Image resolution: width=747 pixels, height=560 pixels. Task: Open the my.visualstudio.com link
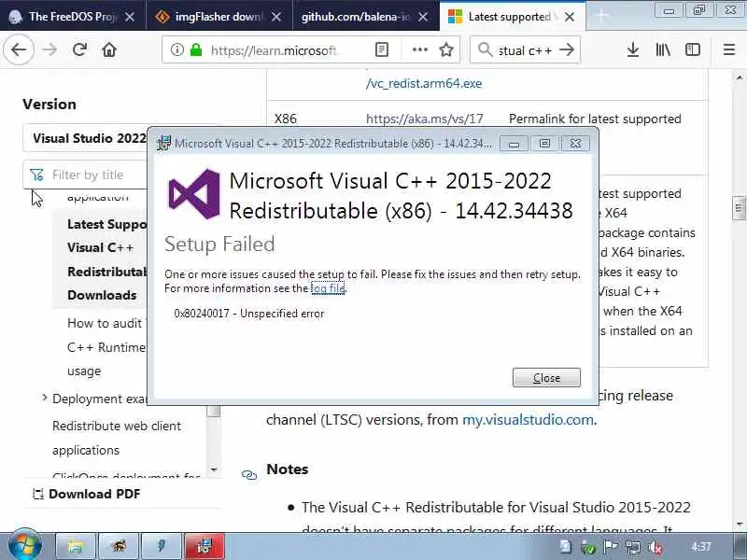tap(528, 419)
